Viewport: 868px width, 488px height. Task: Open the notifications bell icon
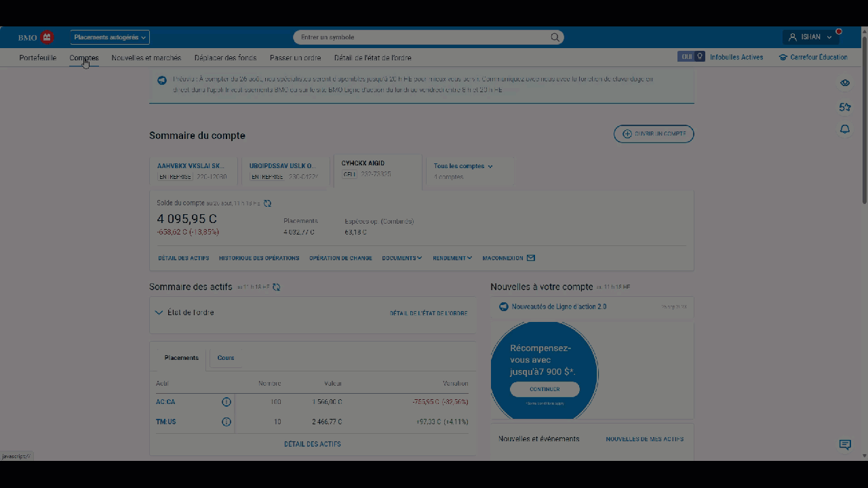(x=845, y=129)
